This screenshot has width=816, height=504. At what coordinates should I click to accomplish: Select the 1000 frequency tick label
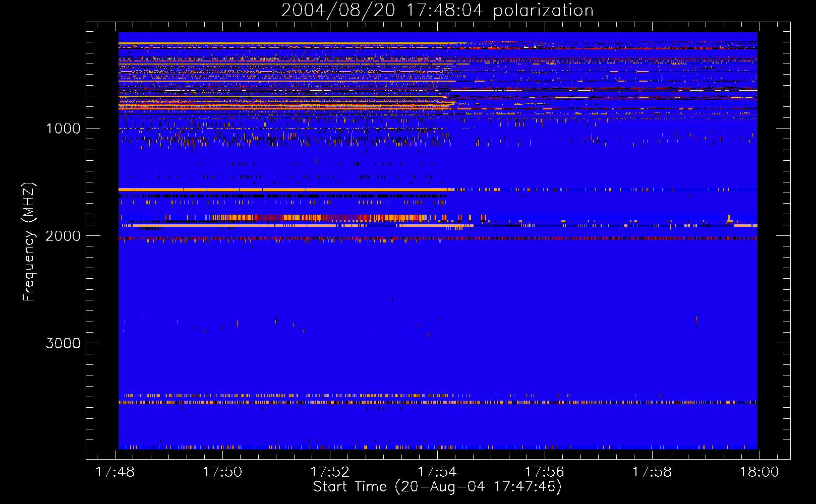point(63,129)
